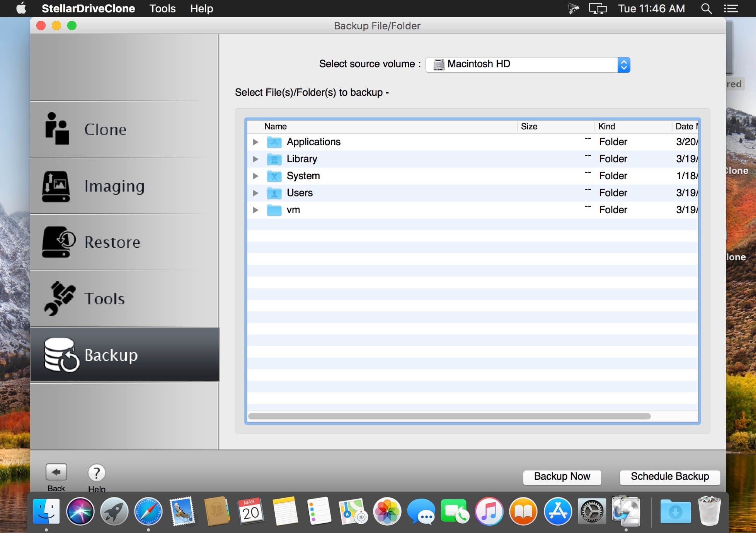The height and width of the screenshot is (533, 756).
Task: Open the Help menu in menu bar
Action: tap(201, 8)
